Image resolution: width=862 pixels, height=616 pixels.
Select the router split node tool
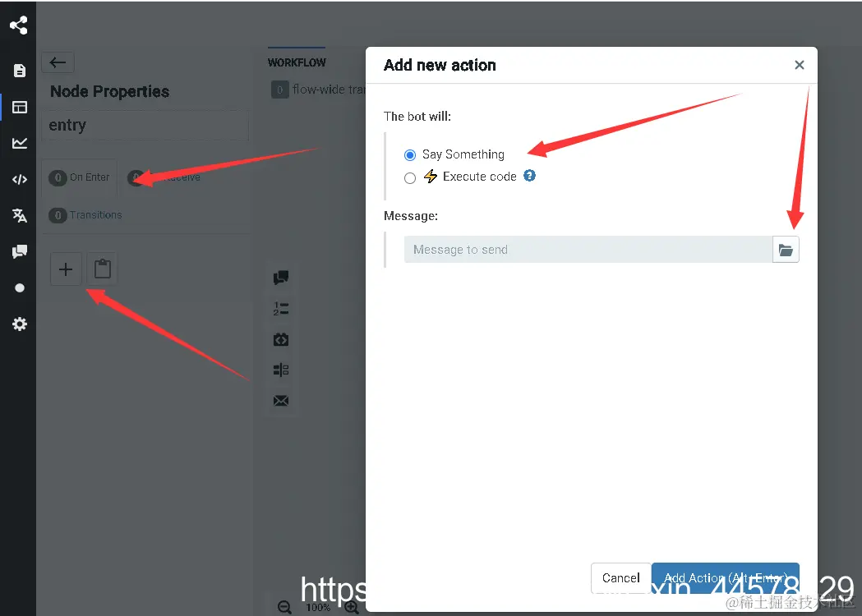click(x=281, y=370)
